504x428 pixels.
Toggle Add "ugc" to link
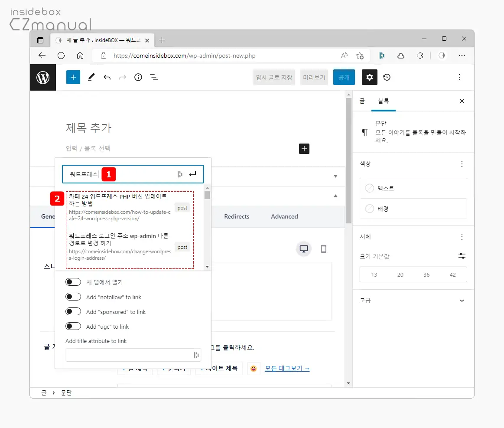pyautogui.click(x=73, y=327)
